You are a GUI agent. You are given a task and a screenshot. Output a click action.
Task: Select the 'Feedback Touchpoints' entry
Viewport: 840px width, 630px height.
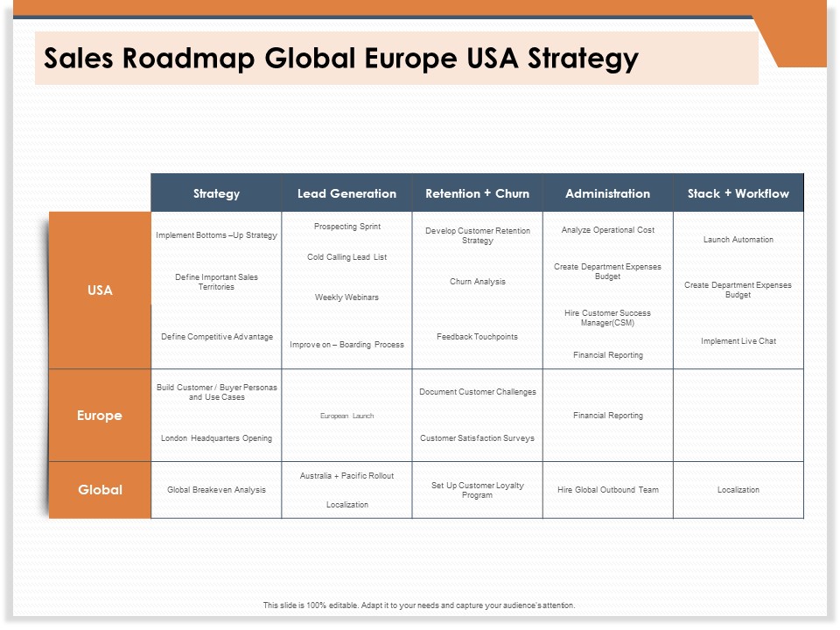(477, 336)
